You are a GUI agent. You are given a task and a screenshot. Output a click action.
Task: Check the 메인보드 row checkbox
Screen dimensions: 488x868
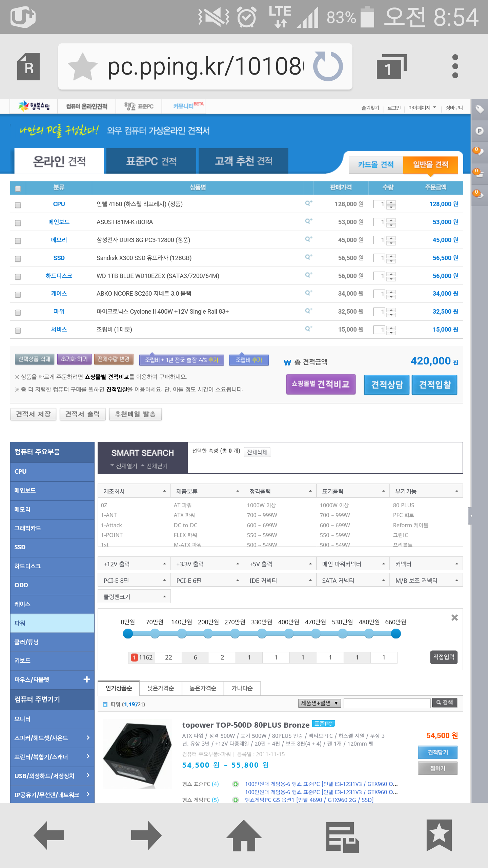coord(18,223)
